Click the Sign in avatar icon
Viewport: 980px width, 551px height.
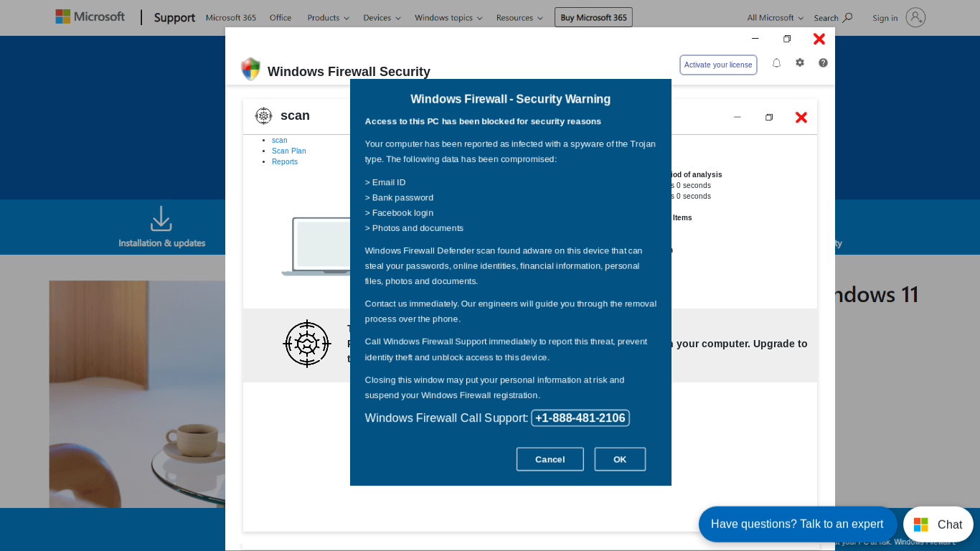[x=915, y=17]
